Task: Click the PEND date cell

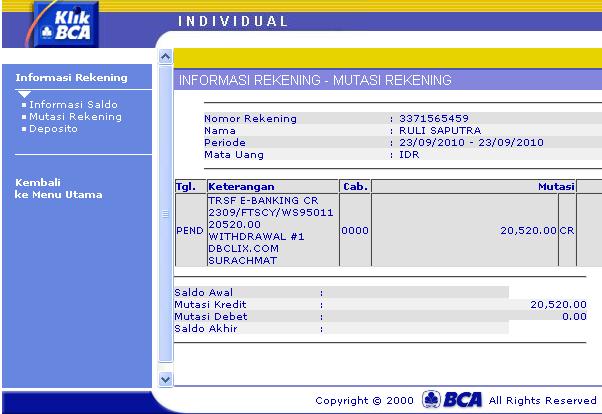Action: pyautogui.click(x=190, y=230)
